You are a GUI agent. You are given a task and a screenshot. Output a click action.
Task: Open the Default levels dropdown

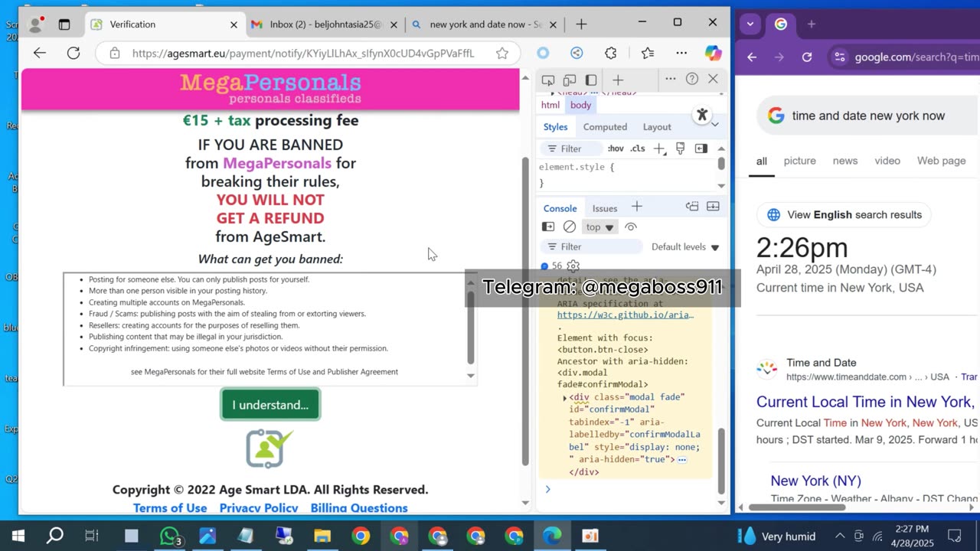685,247
